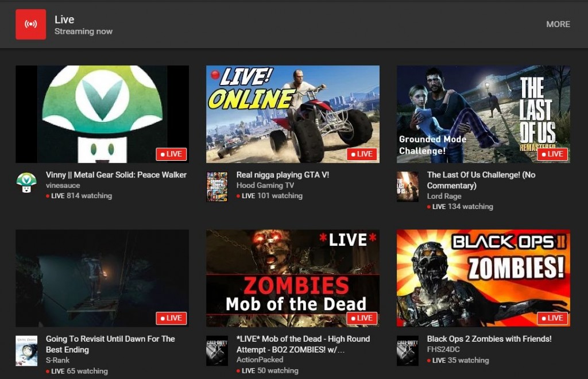Click LIVE badge on Until Dawn thumbnail
588x379 pixels.
pyautogui.click(x=171, y=318)
